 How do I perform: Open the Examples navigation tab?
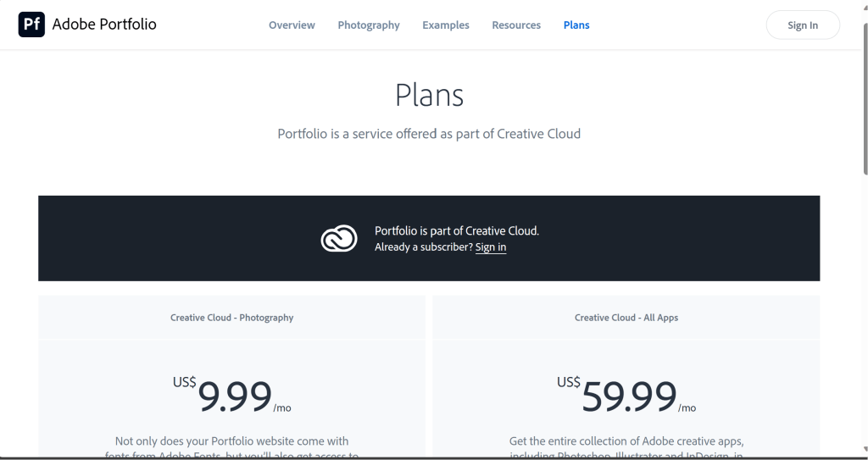pyautogui.click(x=446, y=25)
